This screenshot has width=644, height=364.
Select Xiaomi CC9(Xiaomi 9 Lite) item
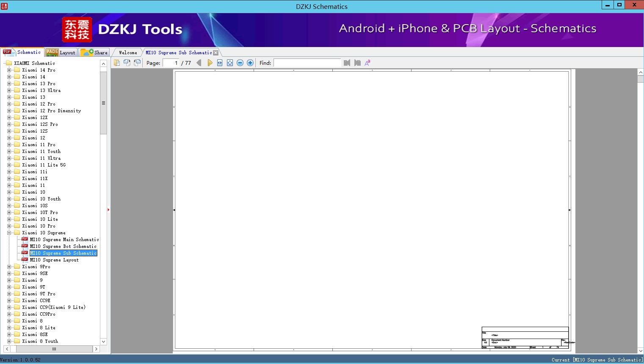tap(54, 307)
